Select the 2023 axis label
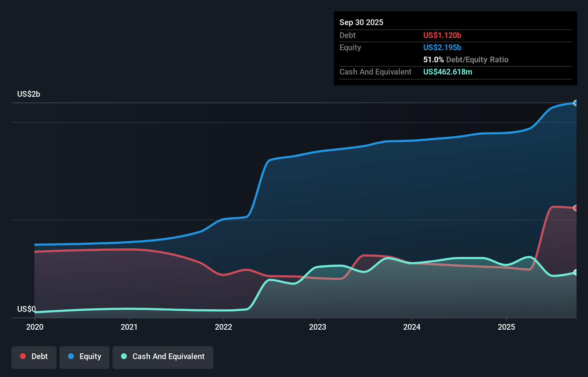 point(318,327)
